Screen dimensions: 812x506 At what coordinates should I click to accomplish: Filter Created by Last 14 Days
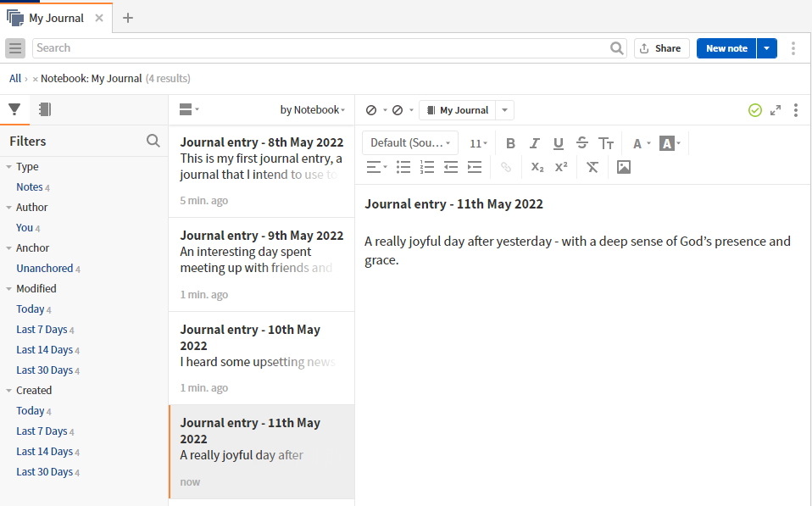(x=45, y=452)
